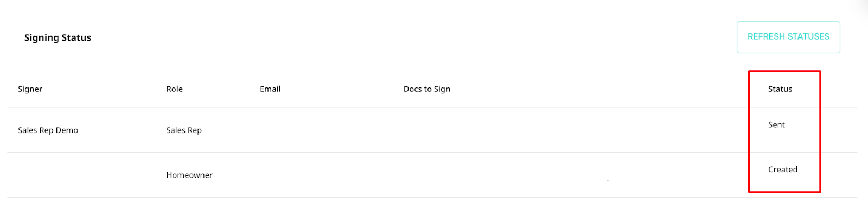Open the Sales Rep Demo signer entry
Image resolution: width=868 pixels, height=207 pixels.
[x=48, y=130]
